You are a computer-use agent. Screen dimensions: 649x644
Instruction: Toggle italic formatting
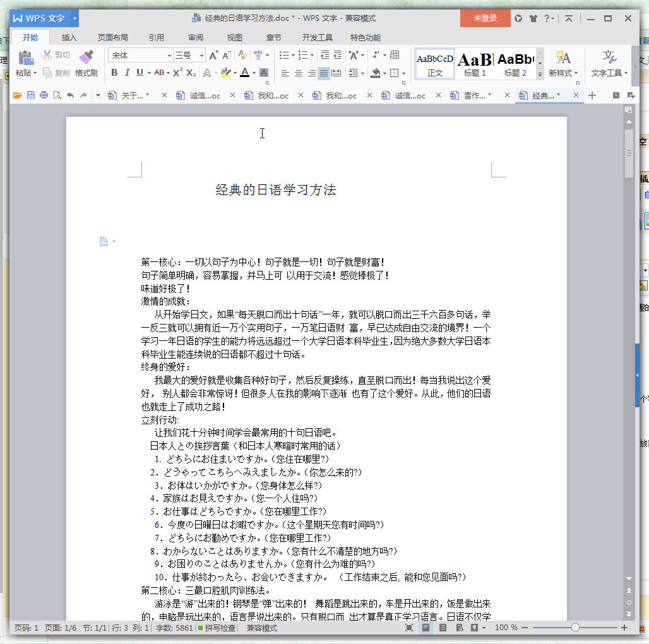[127, 73]
